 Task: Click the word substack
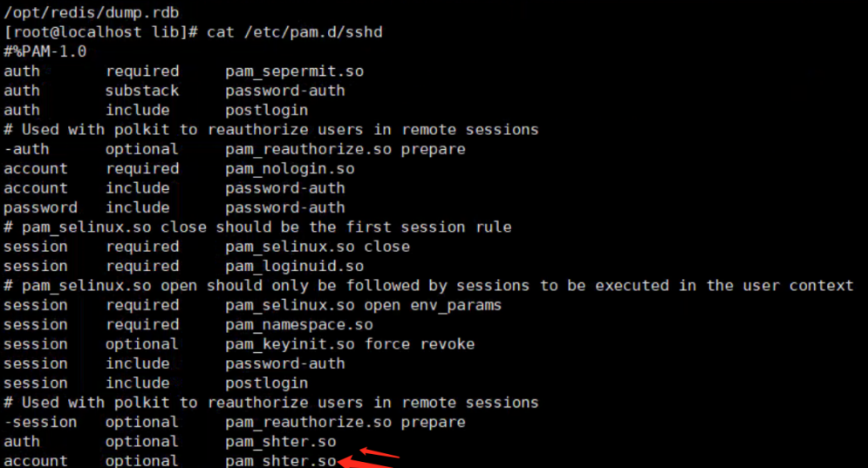click(142, 91)
